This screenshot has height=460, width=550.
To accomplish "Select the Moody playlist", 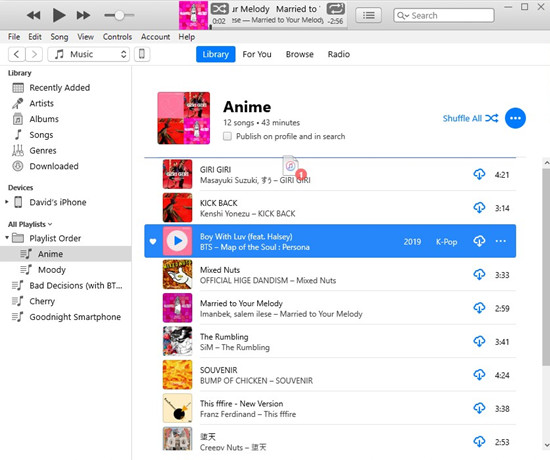I will coord(52,270).
